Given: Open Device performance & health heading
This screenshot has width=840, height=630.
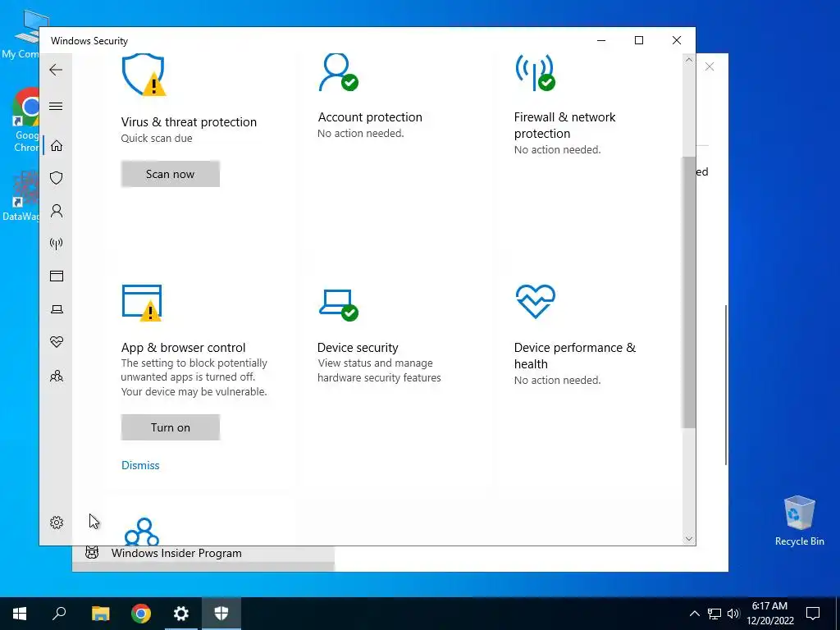Looking at the screenshot, I should click(575, 356).
